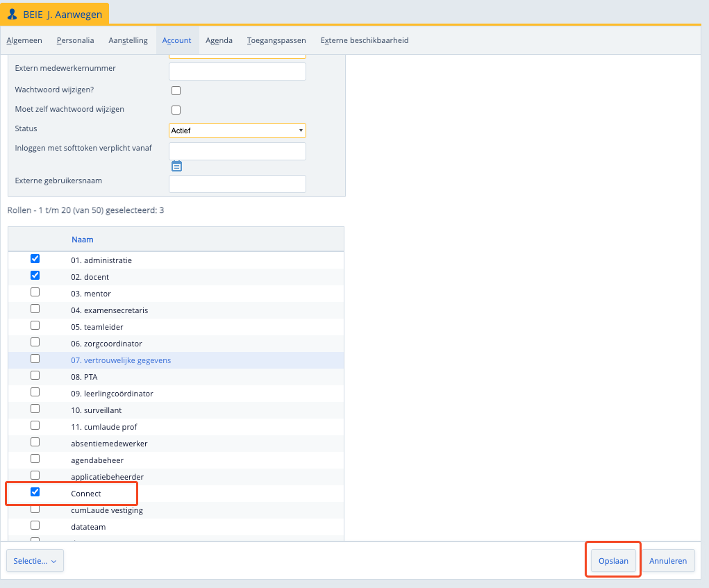This screenshot has height=588, width=709.
Task: Open the Status dropdown set to Actief
Action: pyautogui.click(x=237, y=131)
